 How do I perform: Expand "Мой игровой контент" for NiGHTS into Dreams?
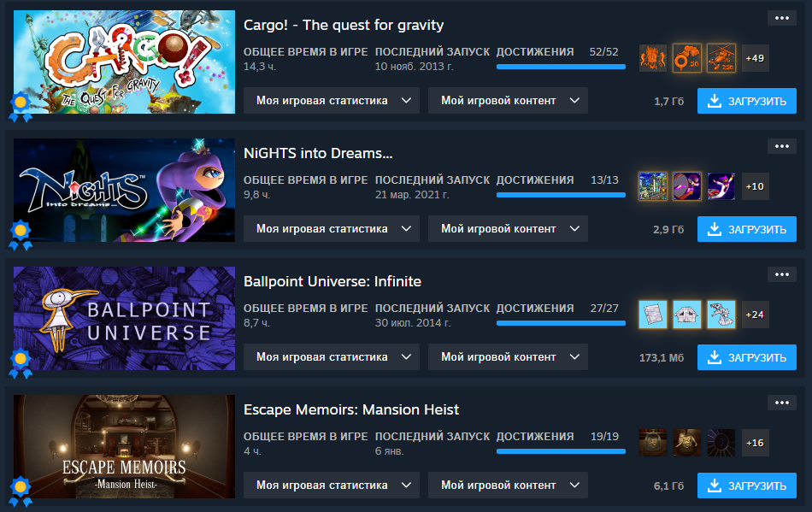(508, 229)
